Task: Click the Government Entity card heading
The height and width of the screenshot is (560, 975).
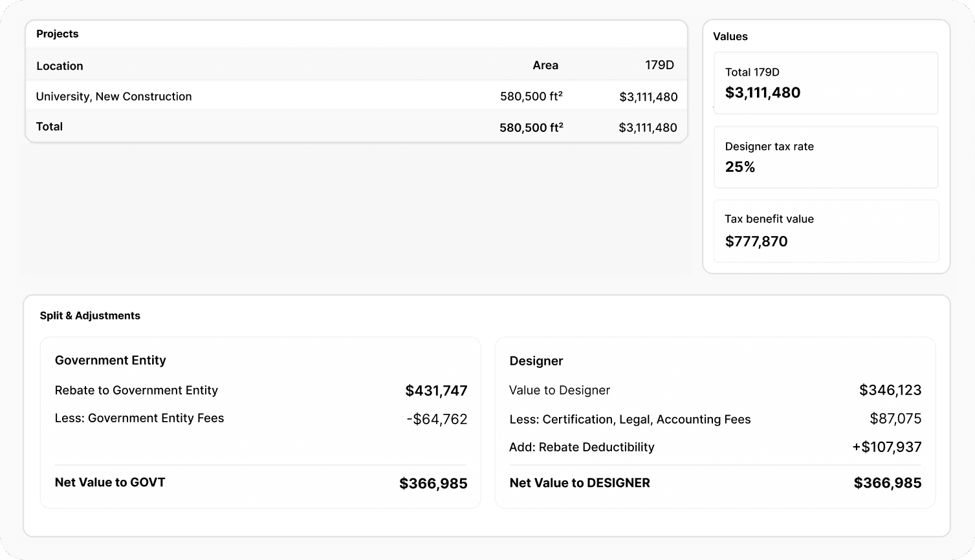Action: 111,360
